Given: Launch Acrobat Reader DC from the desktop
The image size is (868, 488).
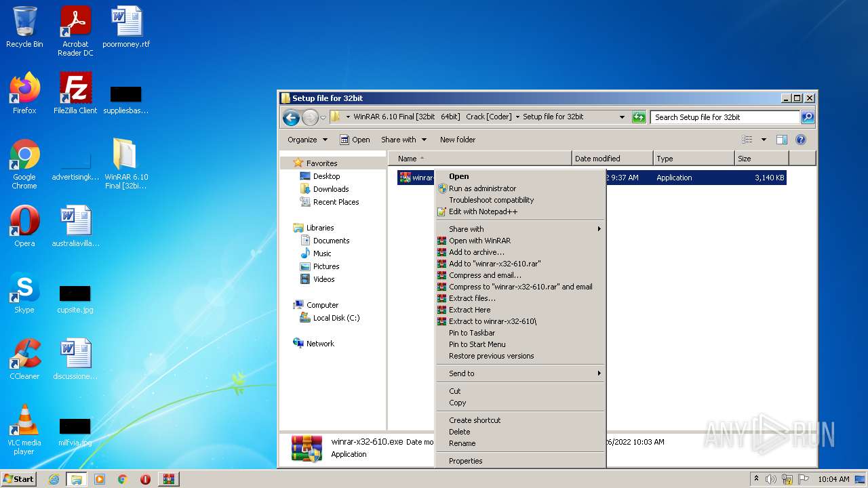Looking at the screenshot, I should pyautogui.click(x=75, y=30).
